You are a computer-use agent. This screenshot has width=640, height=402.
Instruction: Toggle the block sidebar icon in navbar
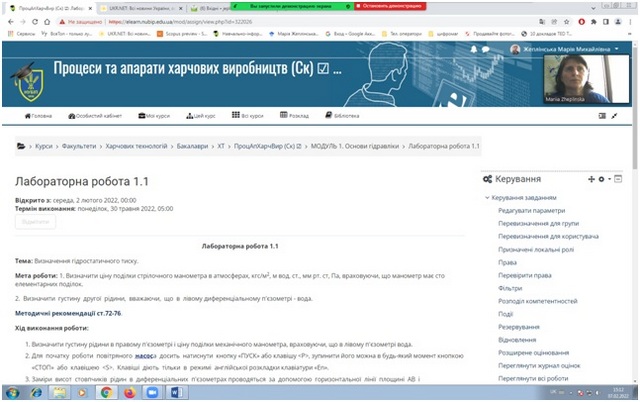pyautogui.click(x=602, y=116)
